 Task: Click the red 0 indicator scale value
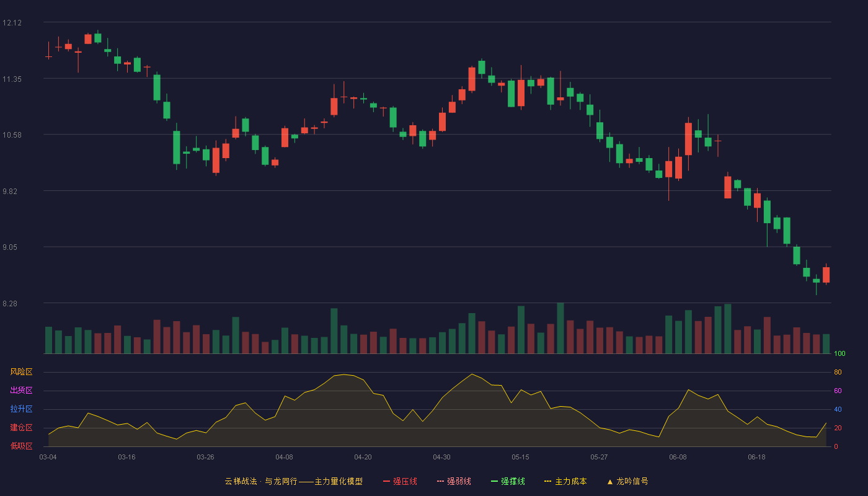tap(836, 446)
